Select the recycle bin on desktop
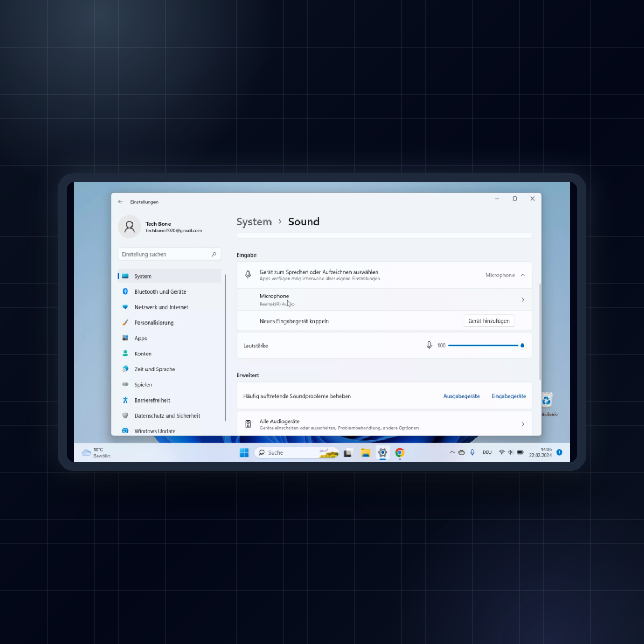This screenshot has width=644, height=644. coord(547,404)
